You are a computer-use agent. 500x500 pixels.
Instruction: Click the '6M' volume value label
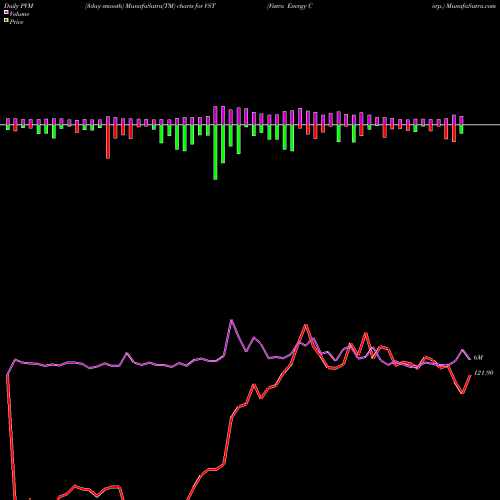click(x=478, y=357)
